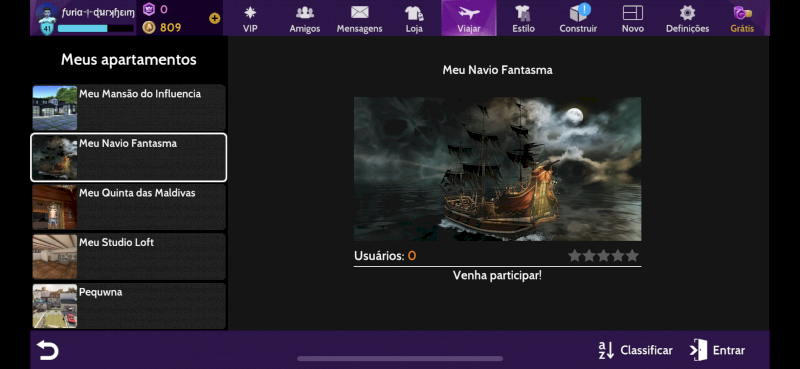
Task: Tap the experience level progress bar
Action: point(95,29)
